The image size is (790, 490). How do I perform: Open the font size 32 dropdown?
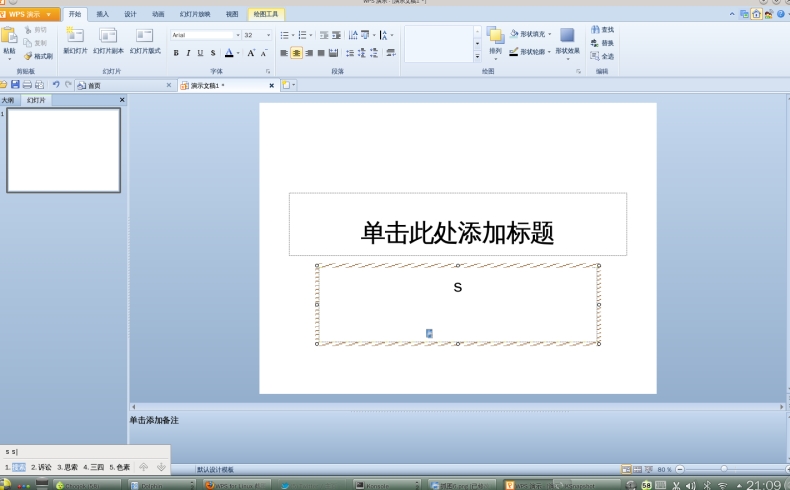pos(268,35)
